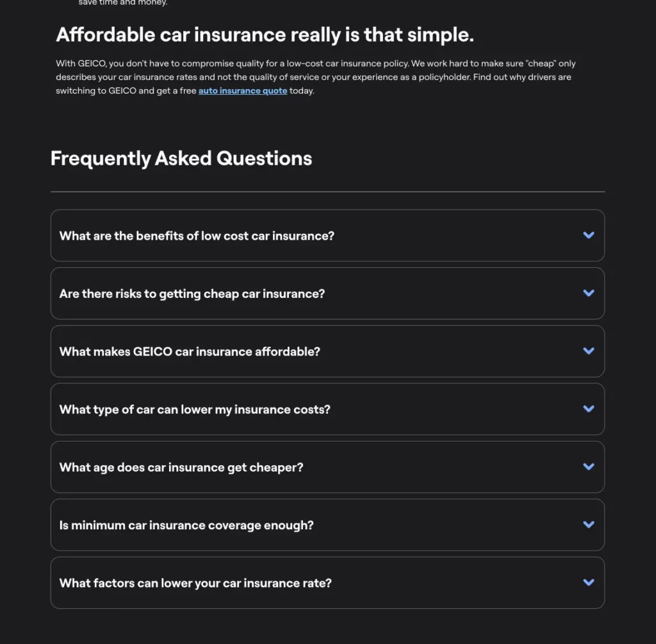Click the chevron for GEICO affordable question
Image resolution: width=656 pixels, height=644 pixels.
click(x=588, y=351)
